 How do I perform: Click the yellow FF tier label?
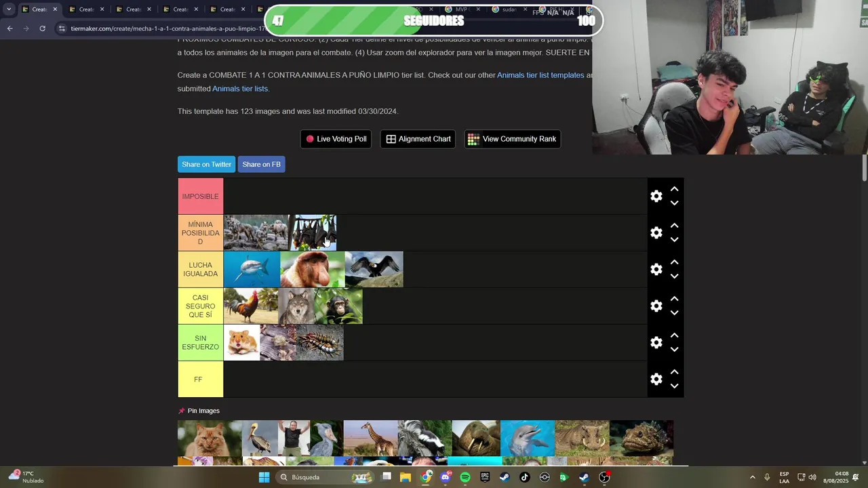(x=200, y=380)
